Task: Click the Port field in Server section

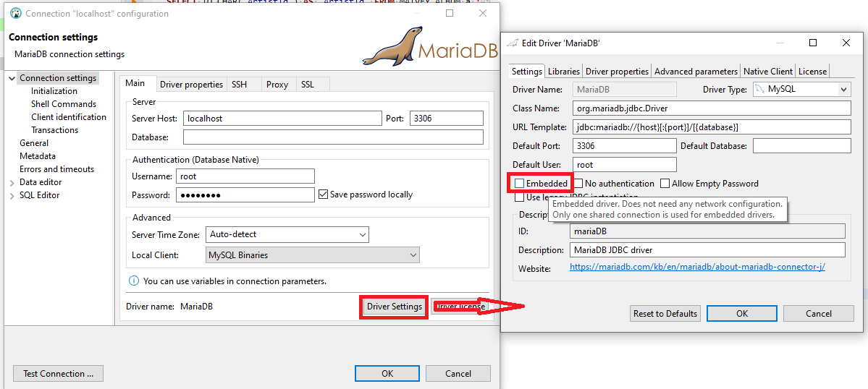Action: pyautogui.click(x=446, y=119)
